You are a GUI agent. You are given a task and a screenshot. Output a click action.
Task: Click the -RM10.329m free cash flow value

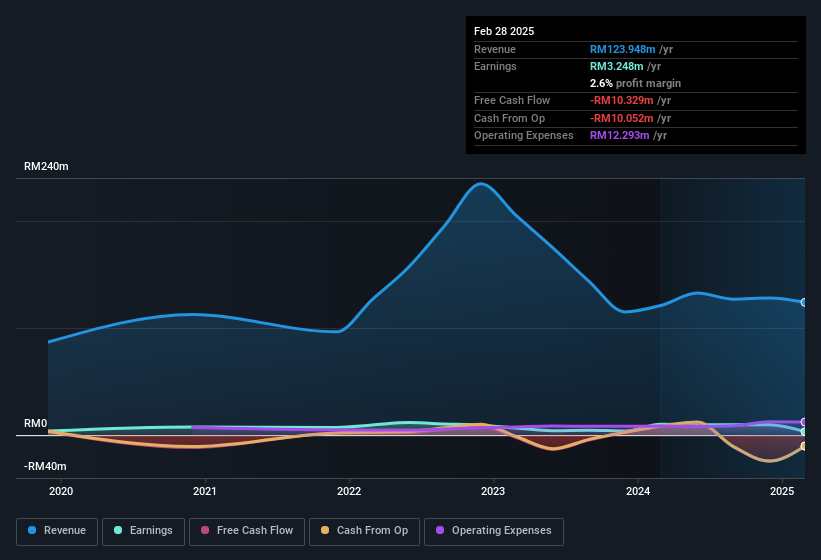pos(622,100)
